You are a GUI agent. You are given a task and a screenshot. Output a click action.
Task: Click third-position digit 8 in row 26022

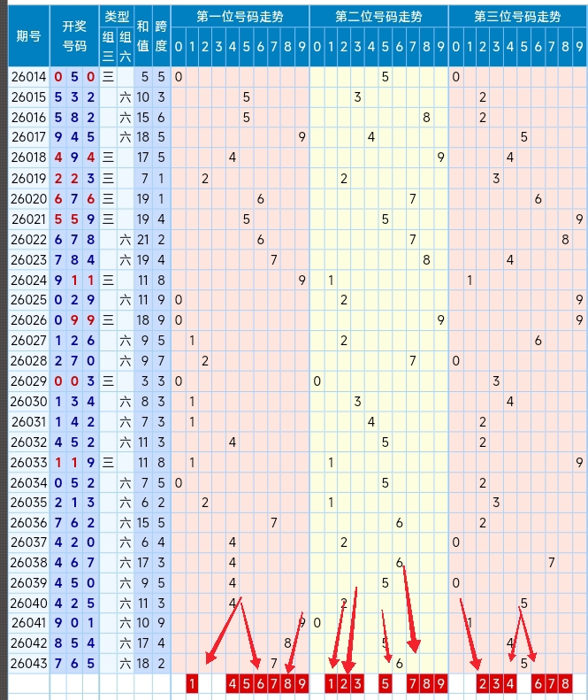[565, 239]
